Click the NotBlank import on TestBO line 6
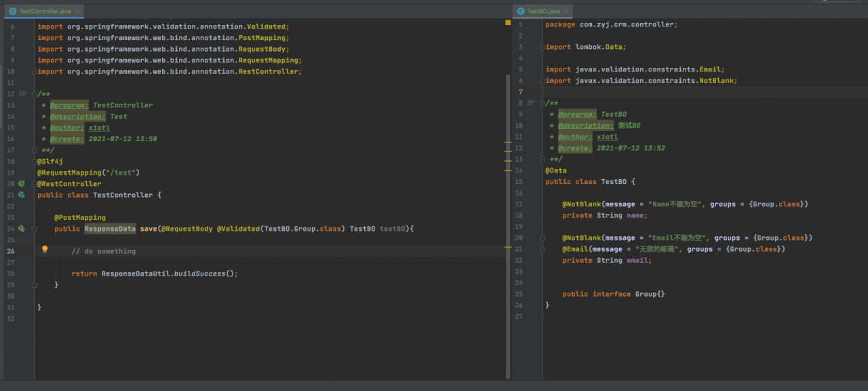 (x=641, y=80)
